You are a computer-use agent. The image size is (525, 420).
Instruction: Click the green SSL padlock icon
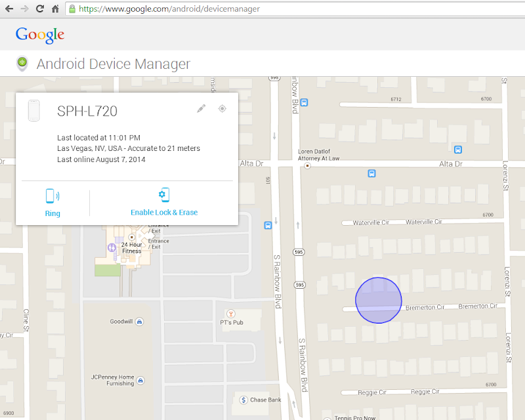pos(72,9)
